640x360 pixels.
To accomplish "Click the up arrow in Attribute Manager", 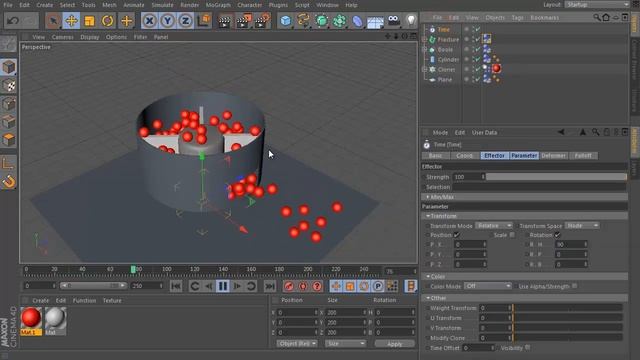I will click(583, 132).
